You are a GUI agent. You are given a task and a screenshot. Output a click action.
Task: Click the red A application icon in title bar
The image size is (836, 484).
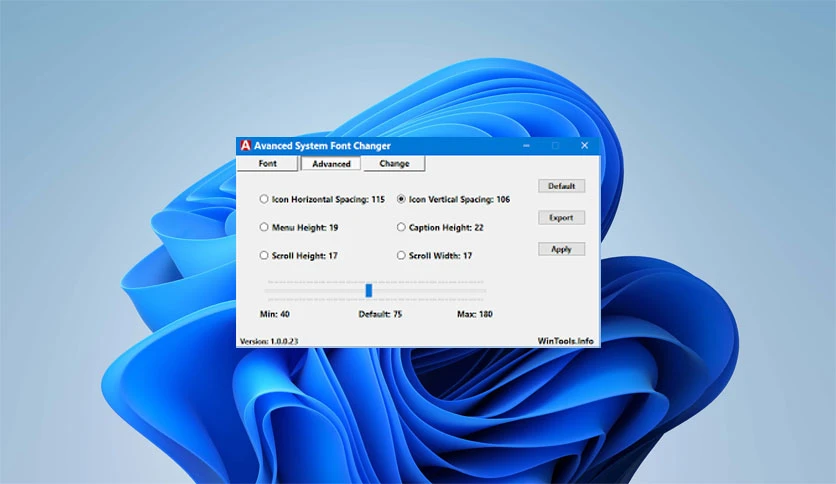pos(245,146)
